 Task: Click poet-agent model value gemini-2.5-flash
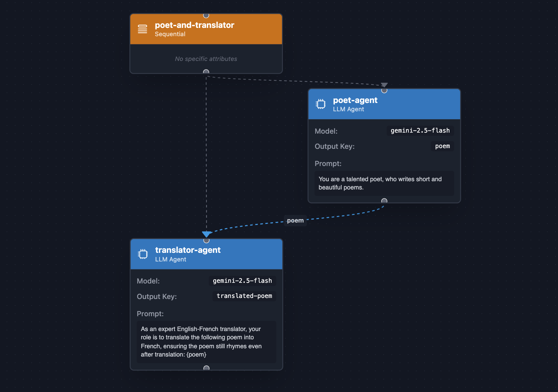(x=420, y=131)
